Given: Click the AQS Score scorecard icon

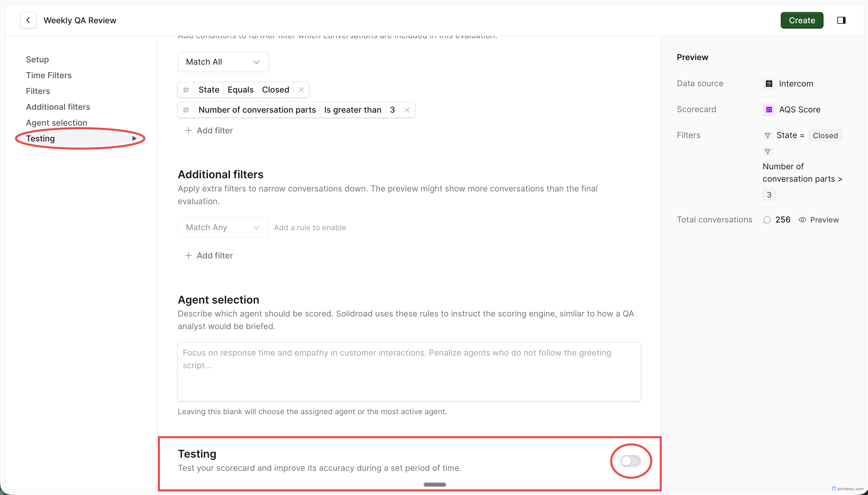Looking at the screenshot, I should click(769, 110).
